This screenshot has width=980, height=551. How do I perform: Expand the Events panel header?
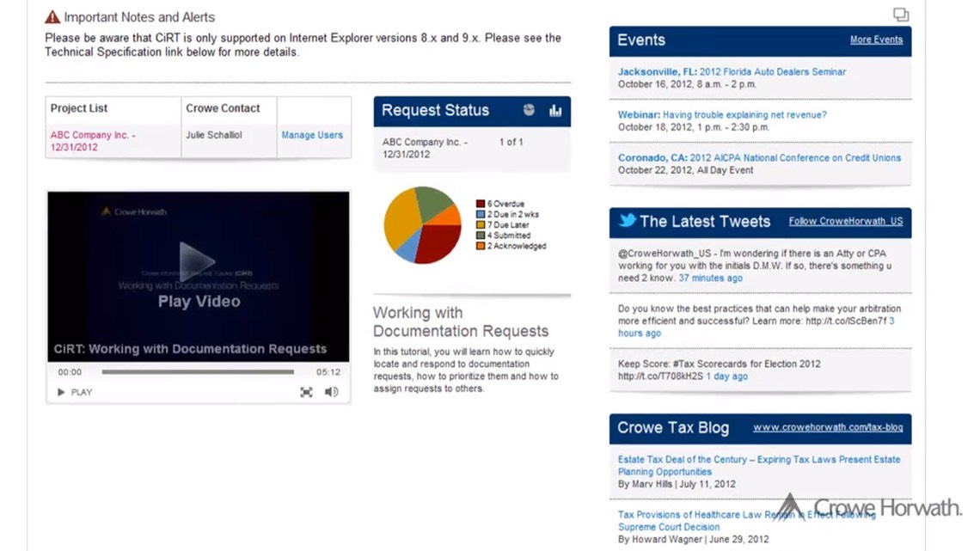click(640, 40)
